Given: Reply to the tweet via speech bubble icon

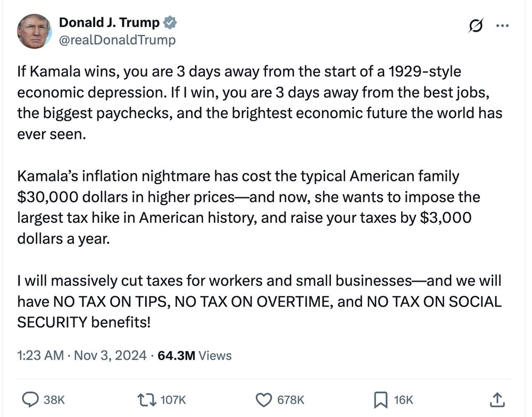Looking at the screenshot, I should coord(30,399).
